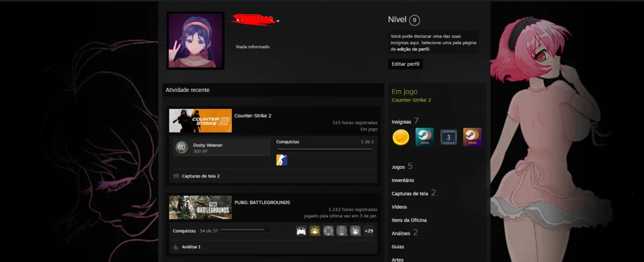Click the Counter-Strike achievement icon
Screen dimensions: 644x262
pyautogui.click(x=282, y=160)
